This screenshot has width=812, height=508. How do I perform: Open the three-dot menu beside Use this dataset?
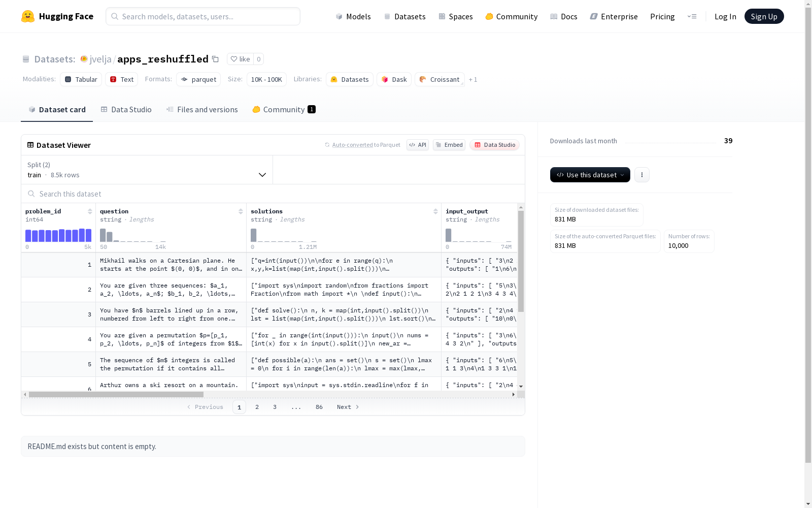click(x=642, y=175)
